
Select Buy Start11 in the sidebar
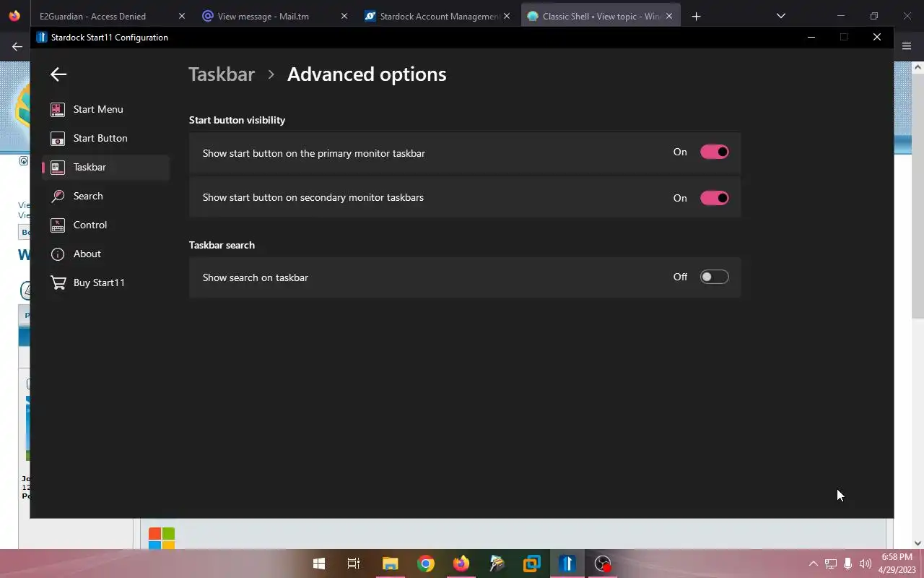[106, 282]
